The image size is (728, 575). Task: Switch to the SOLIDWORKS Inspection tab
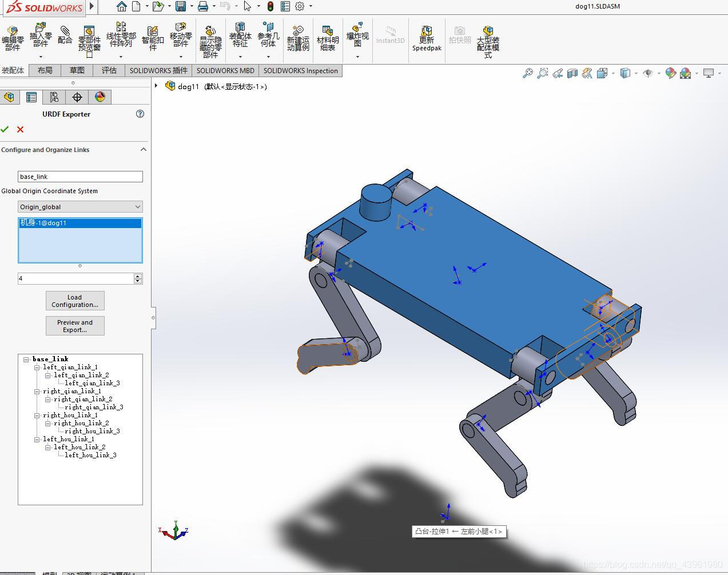point(301,70)
